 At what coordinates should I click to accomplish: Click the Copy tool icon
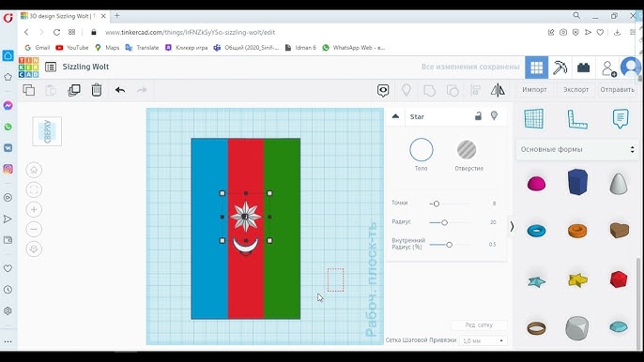(29, 90)
